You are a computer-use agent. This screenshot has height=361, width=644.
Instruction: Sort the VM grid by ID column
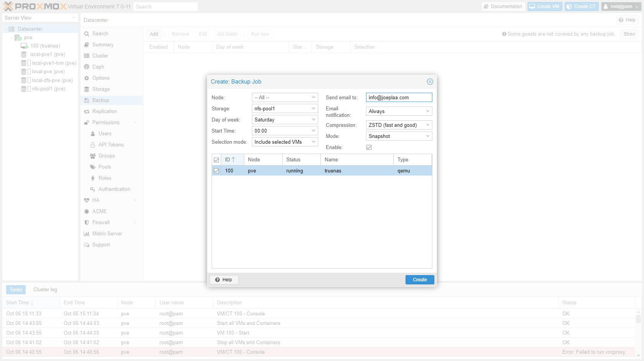point(232,160)
